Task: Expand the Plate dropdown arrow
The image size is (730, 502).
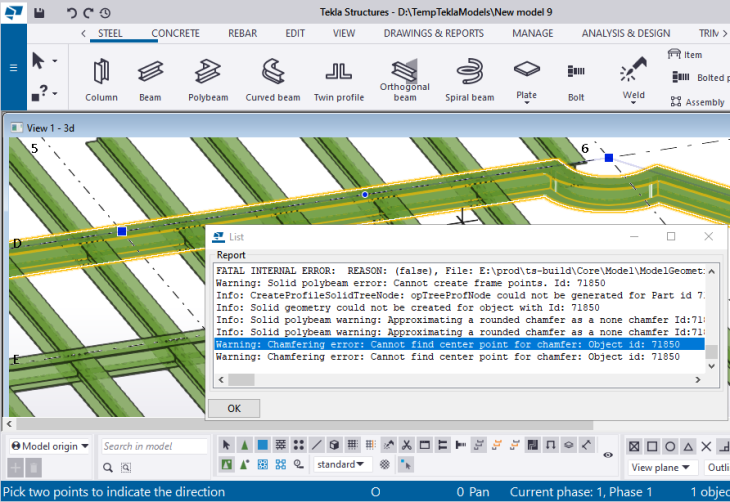Action: point(527,102)
